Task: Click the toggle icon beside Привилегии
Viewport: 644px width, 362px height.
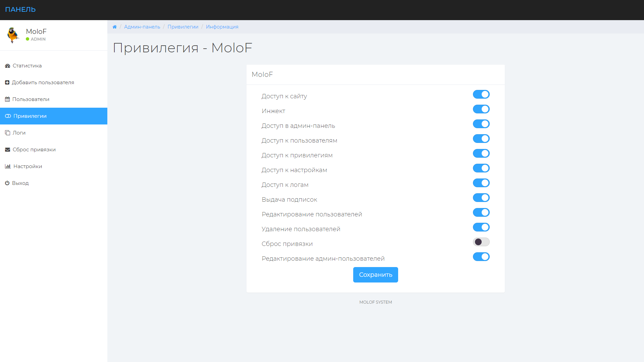Action: click(x=8, y=116)
